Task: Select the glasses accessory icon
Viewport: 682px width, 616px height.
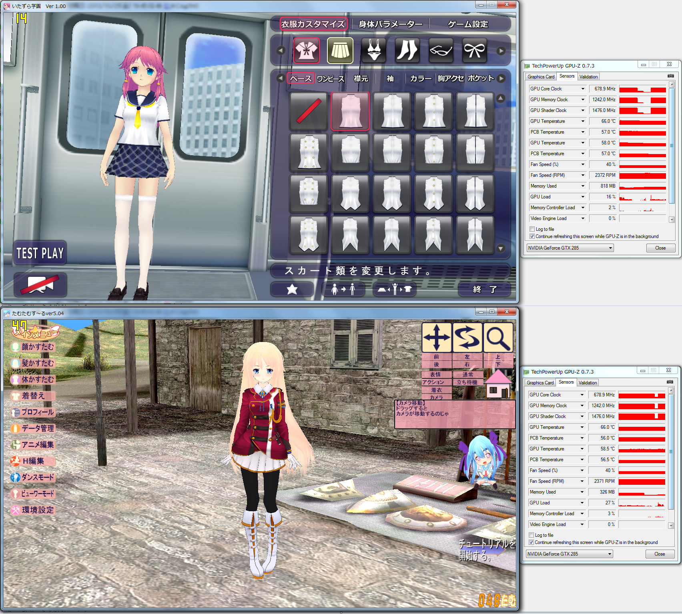Action: coord(441,51)
